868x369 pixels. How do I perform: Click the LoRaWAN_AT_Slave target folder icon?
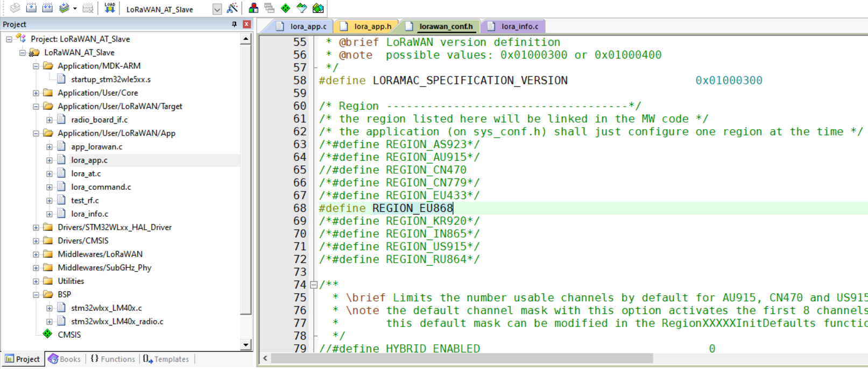coord(34,52)
